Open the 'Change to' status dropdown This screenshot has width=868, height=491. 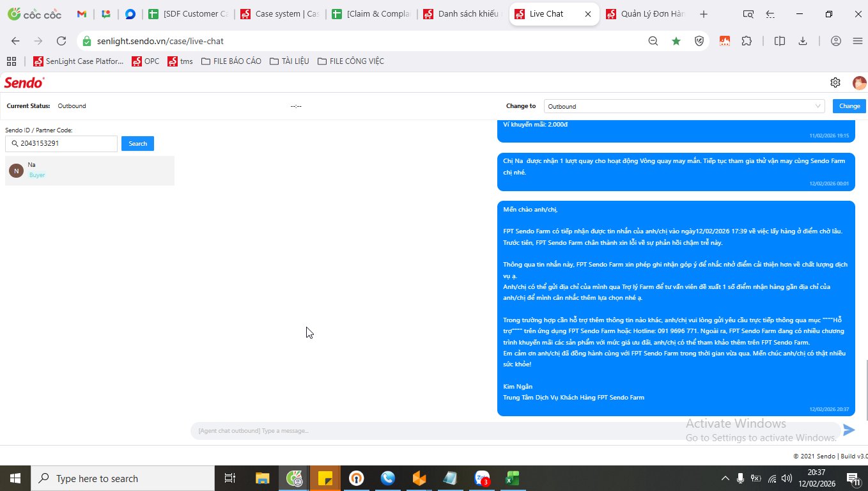pos(685,106)
